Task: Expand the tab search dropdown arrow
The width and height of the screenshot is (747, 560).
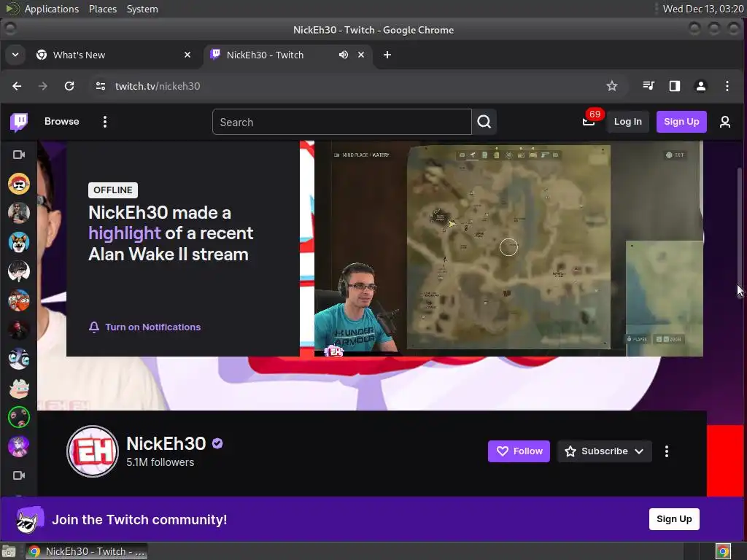Action: click(x=15, y=55)
